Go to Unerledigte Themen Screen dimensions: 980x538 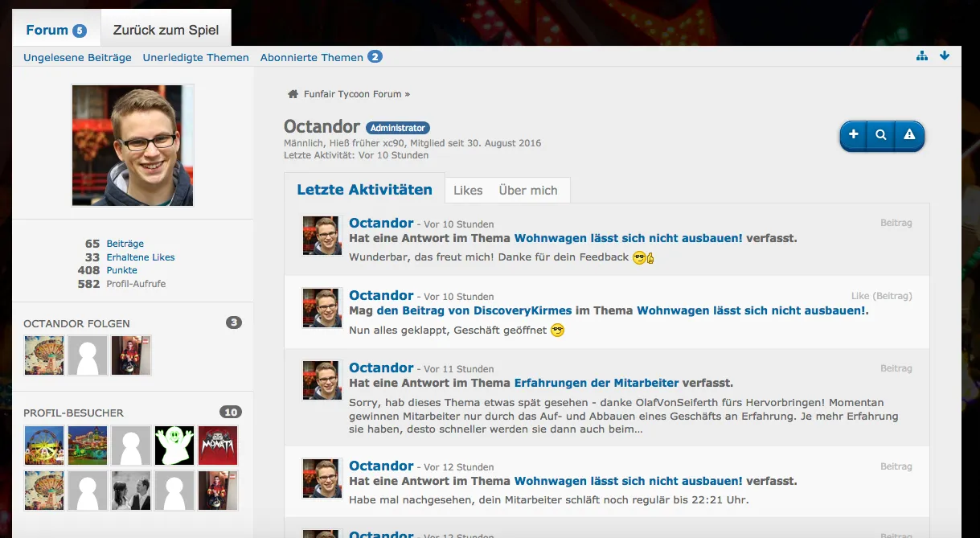(196, 57)
